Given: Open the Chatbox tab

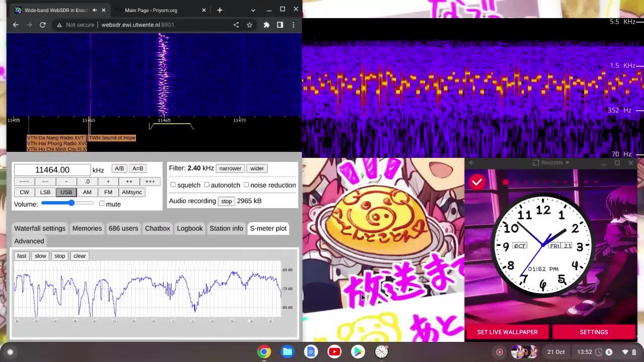Looking at the screenshot, I should pos(157,228).
